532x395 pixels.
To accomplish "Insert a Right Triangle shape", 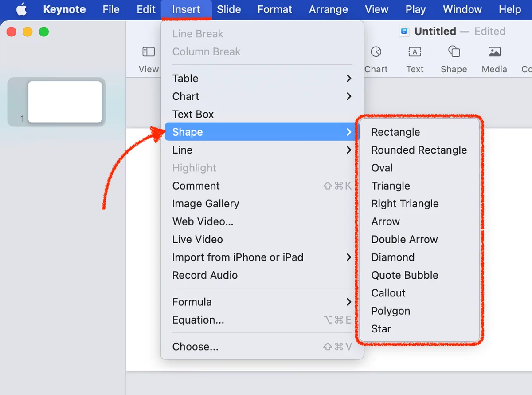I will coord(419,204).
